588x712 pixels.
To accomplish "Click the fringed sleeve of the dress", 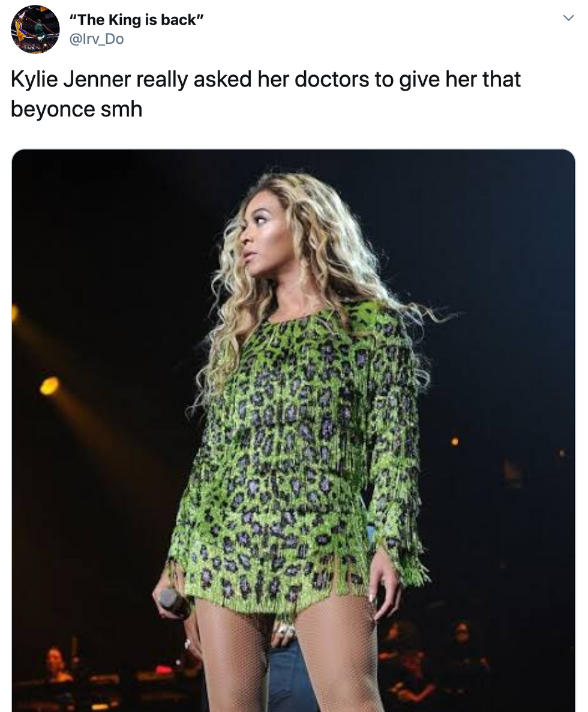I will [x=398, y=454].
